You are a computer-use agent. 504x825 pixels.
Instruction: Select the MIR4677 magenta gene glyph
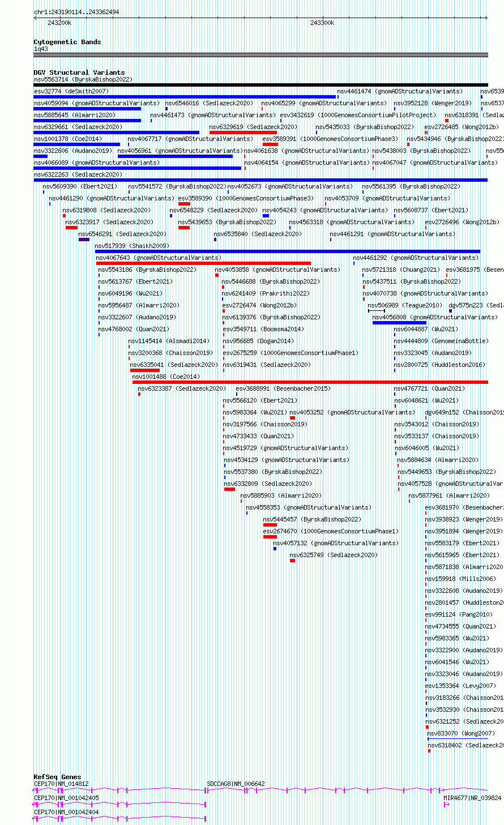click(x=447, y=804)
